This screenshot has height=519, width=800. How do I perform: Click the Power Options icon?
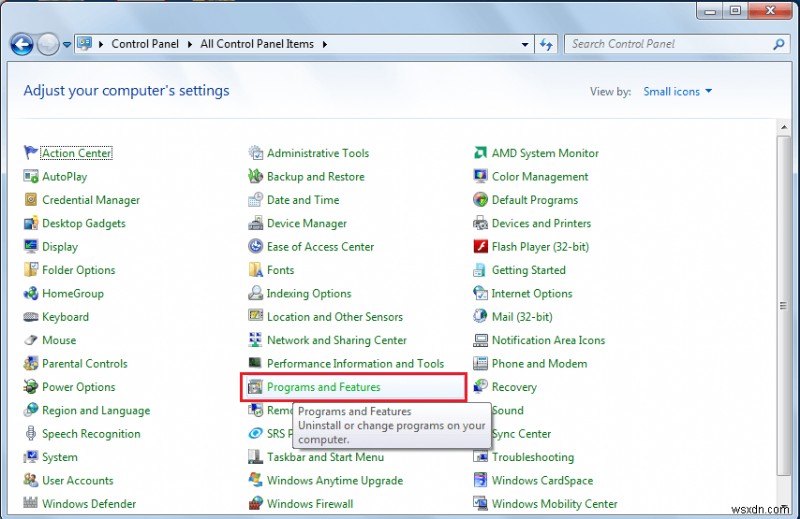point(31,387)
